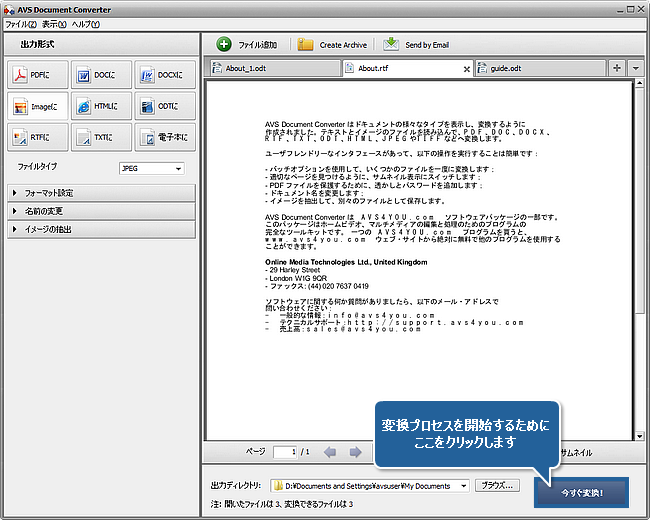
Task: Click the 出力形式 panel header
Action: (x=102, y=44)
